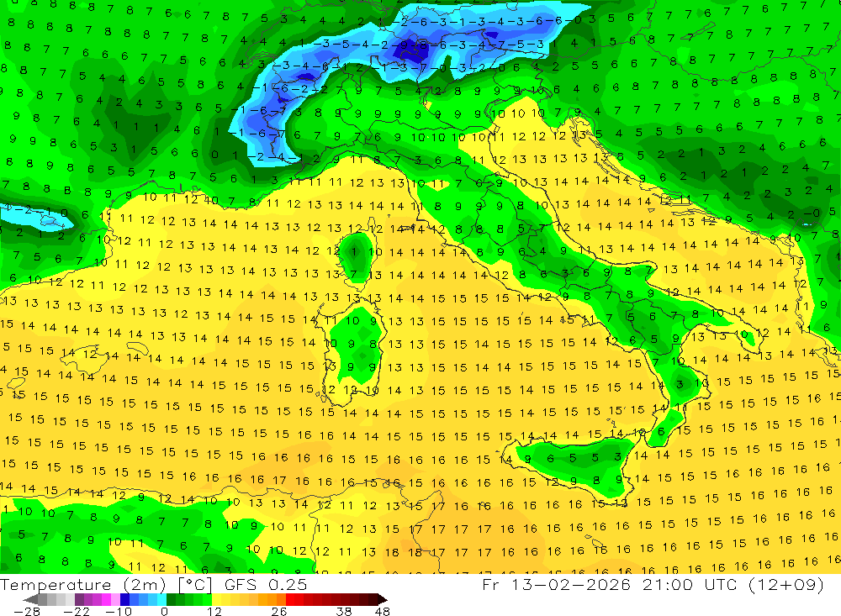Click the bright yellow swatch right of green
Viewport: 841px width, 616px height.
216,600
